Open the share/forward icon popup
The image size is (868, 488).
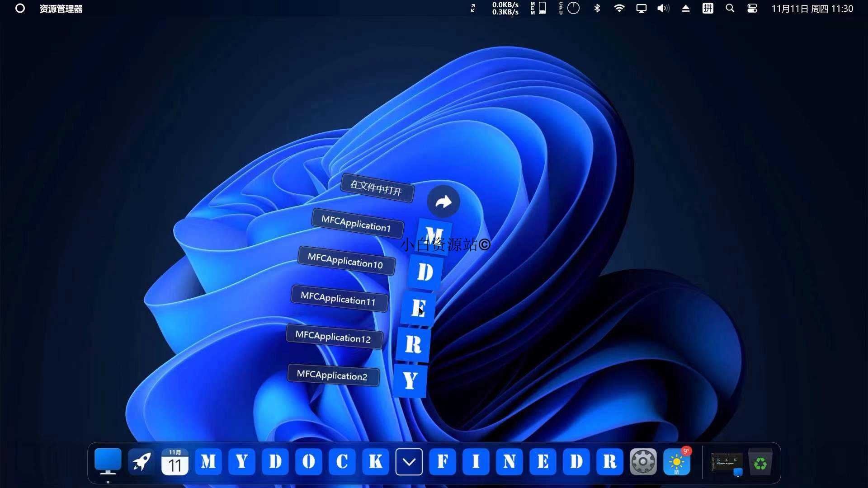(443, 202)
